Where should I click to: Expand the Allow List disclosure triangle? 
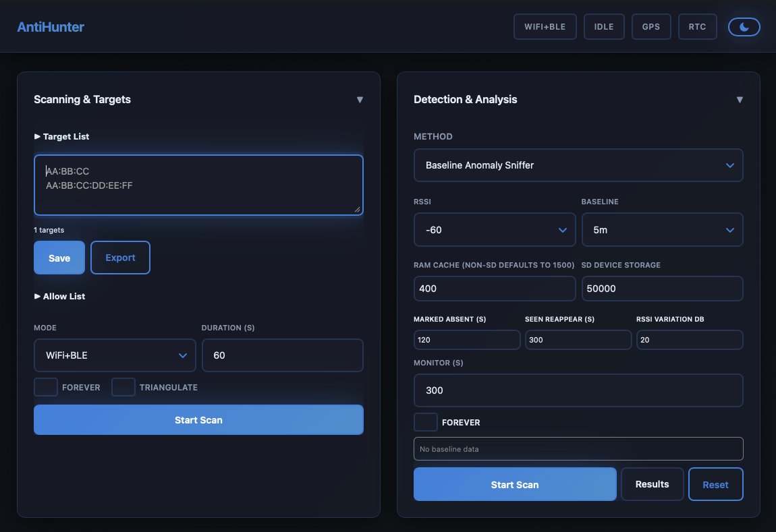37,296
